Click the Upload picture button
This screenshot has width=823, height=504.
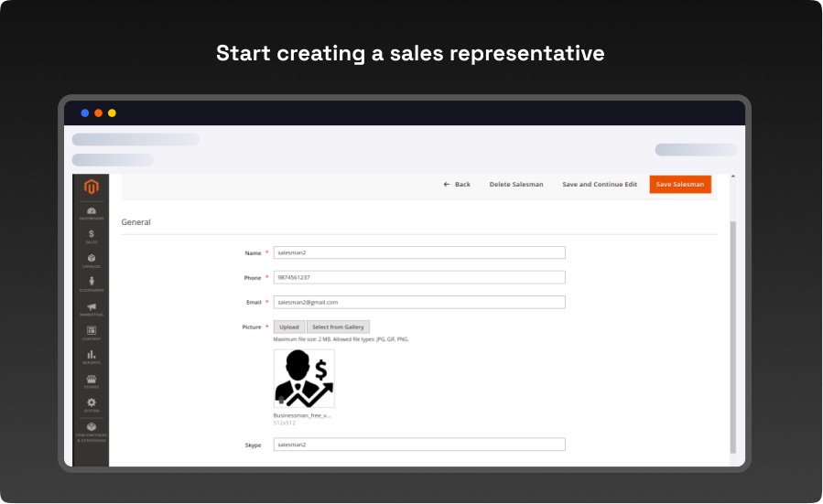(288, 327)
